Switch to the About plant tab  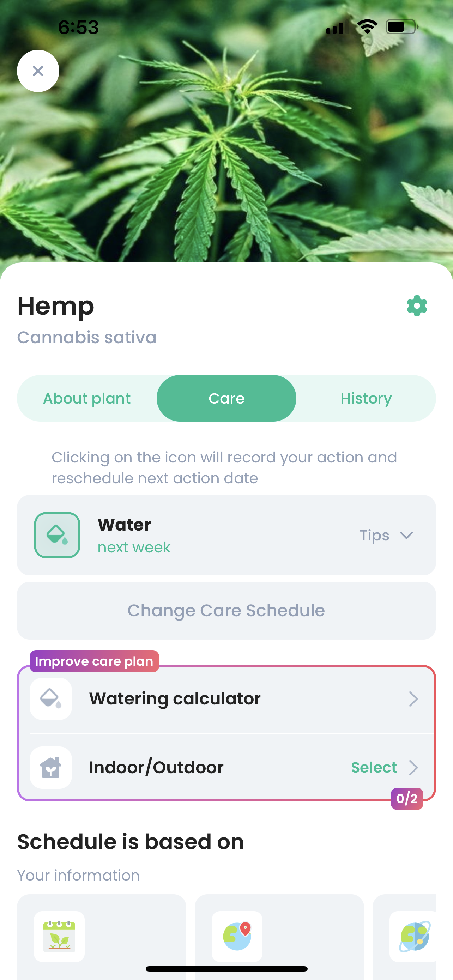(87, 398)
